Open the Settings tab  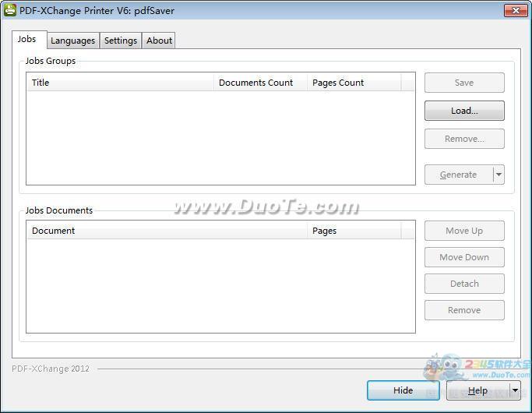pyautogui.click(x=121, y=41)
